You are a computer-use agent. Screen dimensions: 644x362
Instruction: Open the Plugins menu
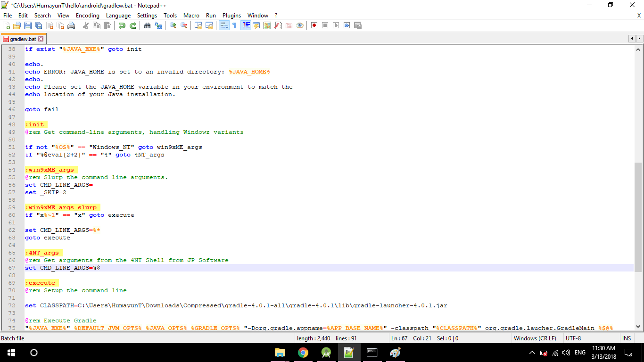pos(231,15)
